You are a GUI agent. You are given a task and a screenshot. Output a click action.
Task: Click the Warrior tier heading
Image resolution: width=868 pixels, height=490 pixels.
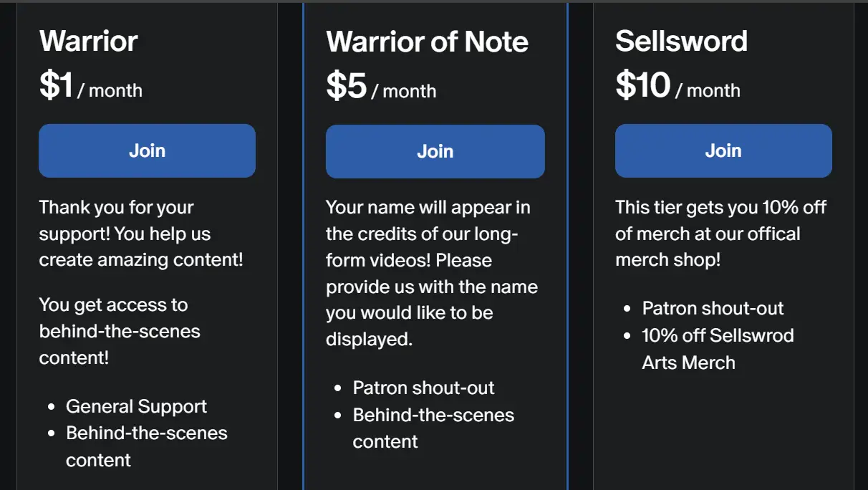pos(89,41)
